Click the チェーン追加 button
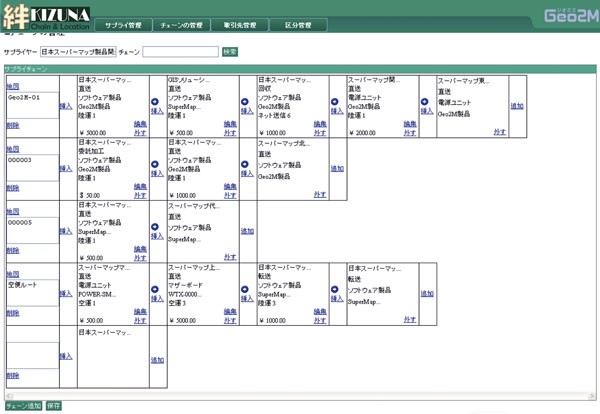Image resolution: width=600 pixels, height=414 pixels. tap(24, 406)
